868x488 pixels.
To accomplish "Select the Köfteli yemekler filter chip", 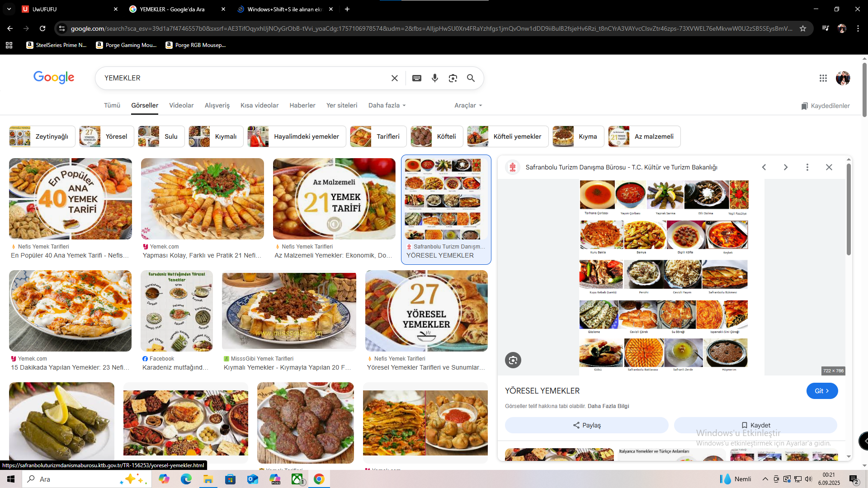I will click(x=508, y=136).
